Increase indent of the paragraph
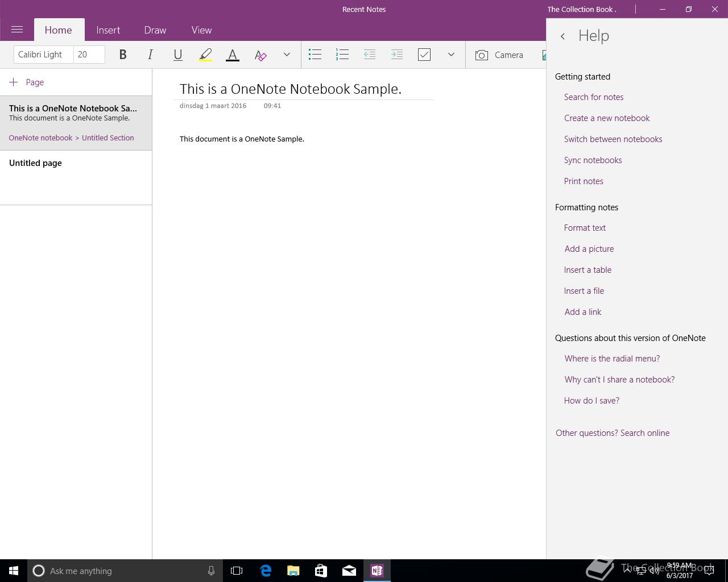728x582 pixels. (397, 55)
